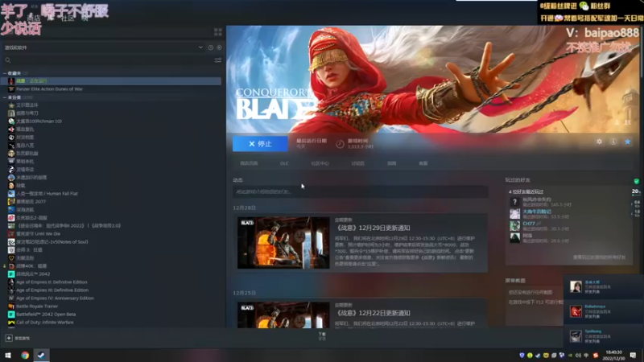Viewport: 644px width, 362px height.
Task: Open the 12月22日 update news thumbnail
Action: click(x=283, y=315)
